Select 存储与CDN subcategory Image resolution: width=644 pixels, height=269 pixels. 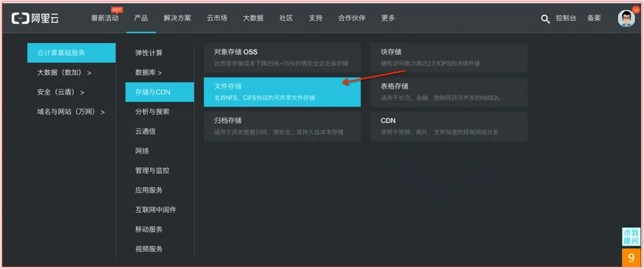[160, 92]
